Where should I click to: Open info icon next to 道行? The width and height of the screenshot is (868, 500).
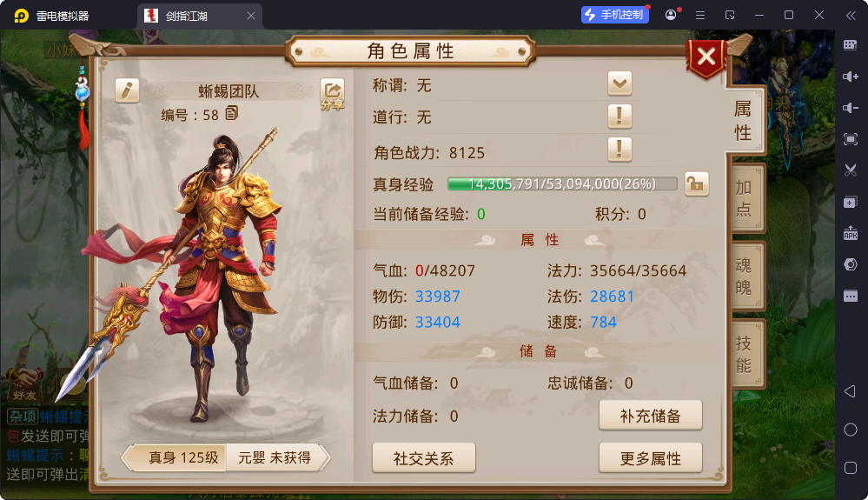(x=620, y=117)
